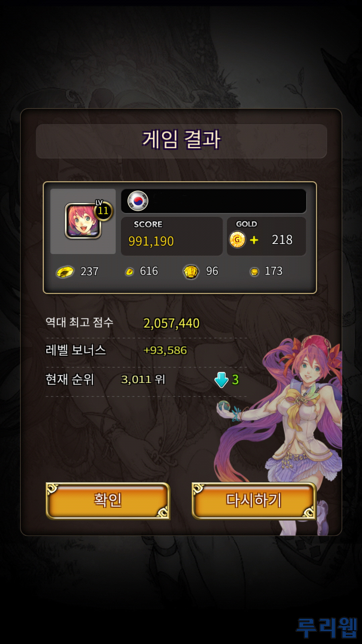Click the blacked-out player name field
Viewport: 362px width, 644px height.
pos(214,201)
